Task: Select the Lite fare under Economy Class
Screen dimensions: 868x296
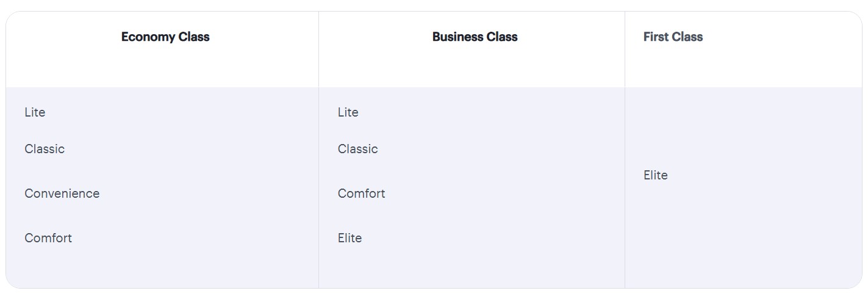Action: [x=35, y=112]
